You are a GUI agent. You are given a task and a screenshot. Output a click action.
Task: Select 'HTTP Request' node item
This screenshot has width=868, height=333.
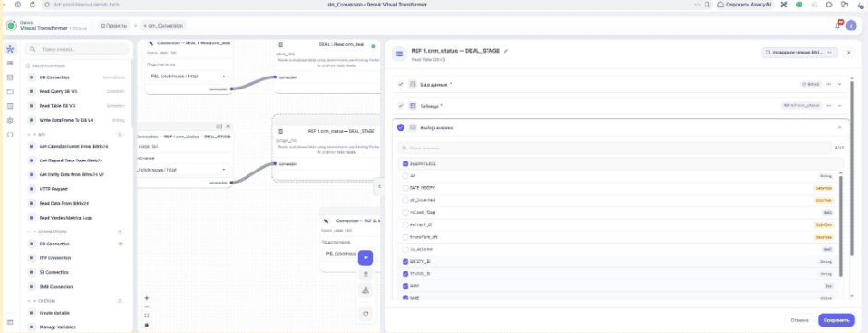click(x=76, y=189)
